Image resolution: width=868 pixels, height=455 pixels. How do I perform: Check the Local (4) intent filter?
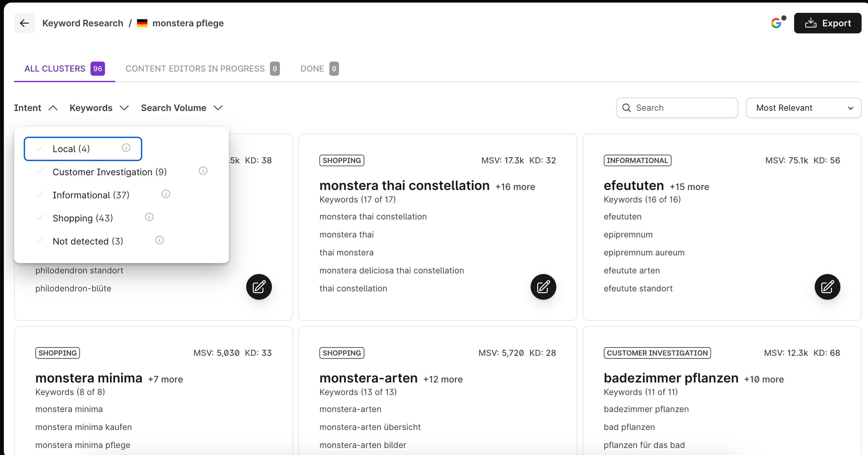point(71,149)
